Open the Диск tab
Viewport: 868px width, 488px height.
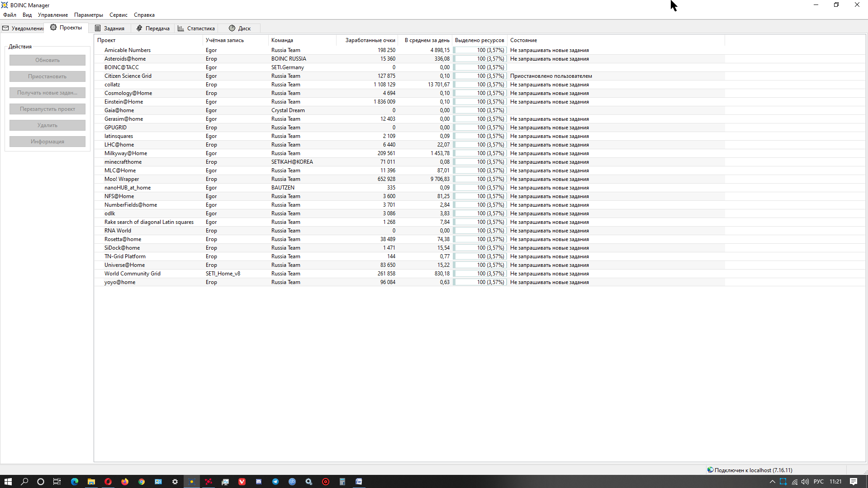point(240,28)
